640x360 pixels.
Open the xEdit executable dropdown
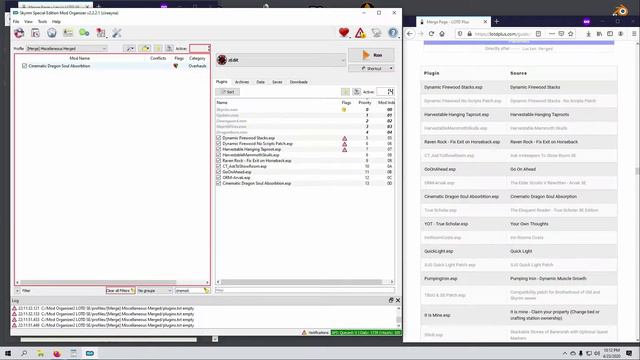(281, 60)
